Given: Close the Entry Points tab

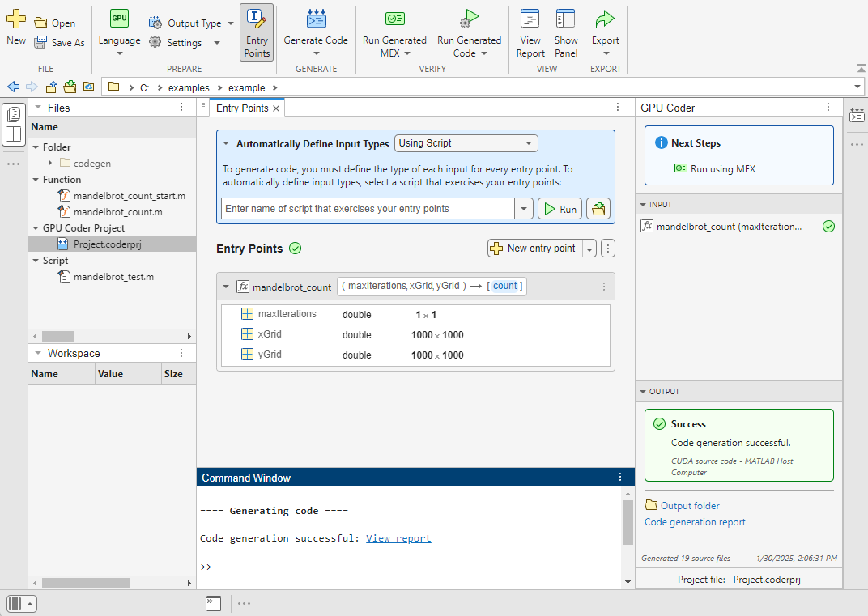Looking at the screenshot, I should (275, 108).
